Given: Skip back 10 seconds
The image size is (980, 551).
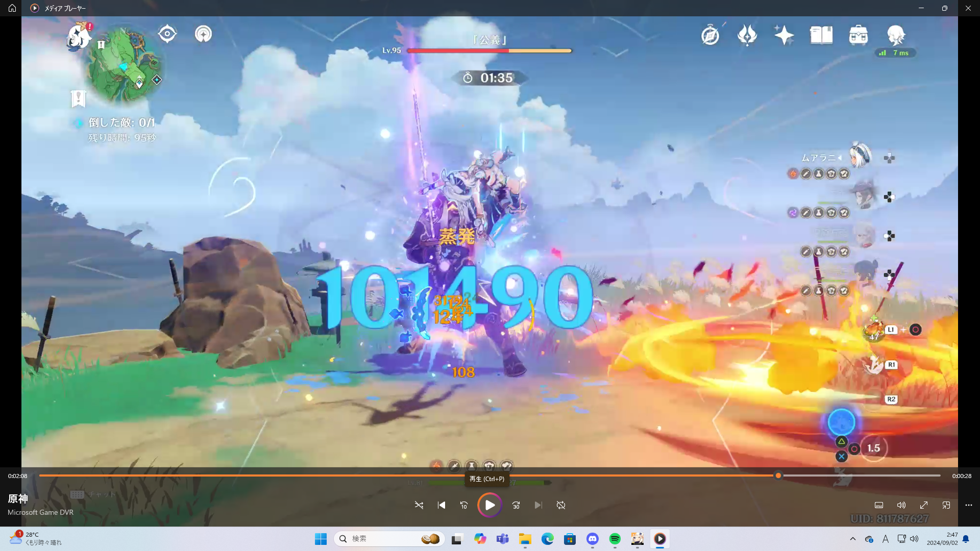Looking at the screenshot, I should click(x=463, y=505).
